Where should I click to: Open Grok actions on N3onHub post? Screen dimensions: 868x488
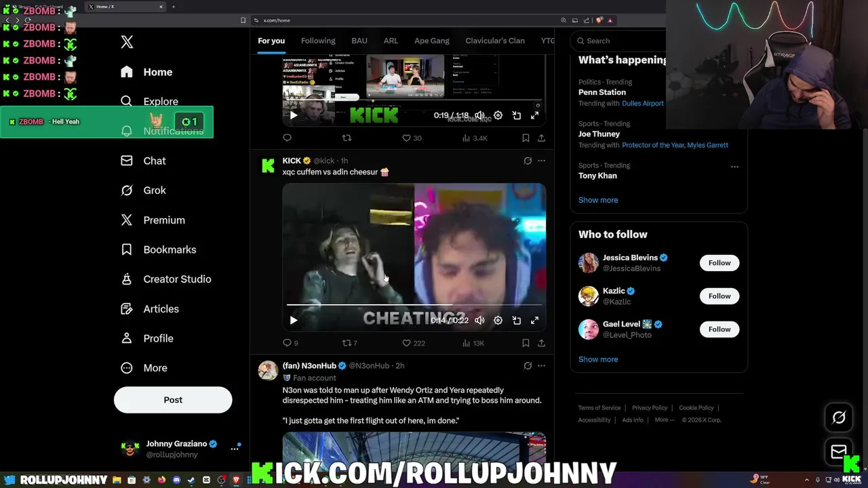coord(528,365)
